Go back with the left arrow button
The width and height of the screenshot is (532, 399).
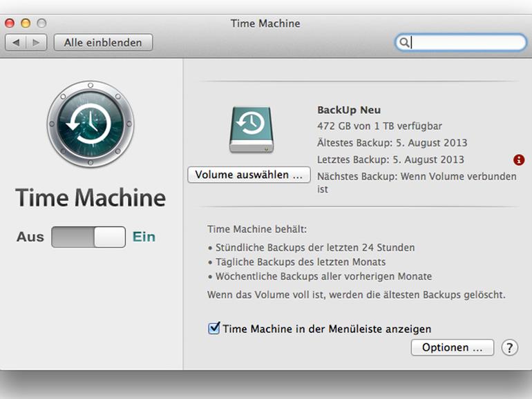coord(16,42)
